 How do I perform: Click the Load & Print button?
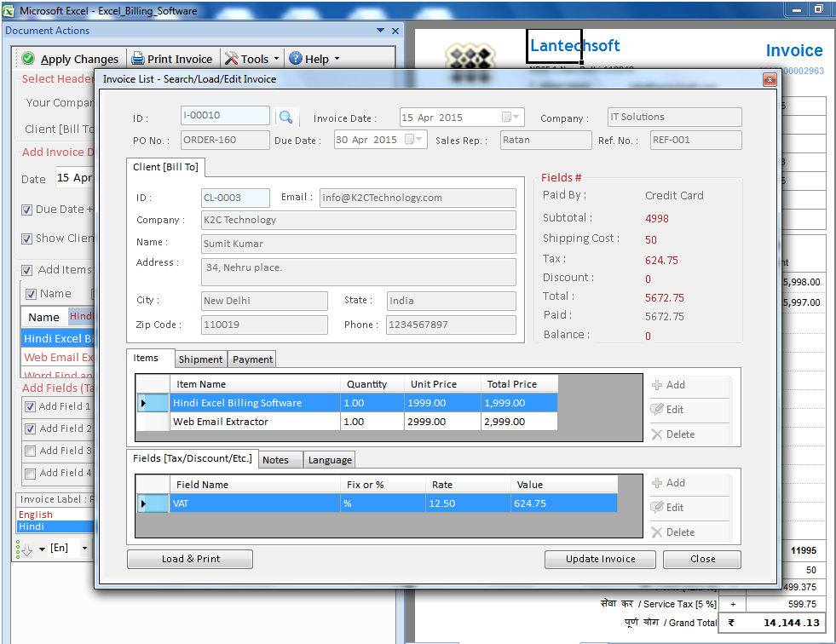pos(190,559)
